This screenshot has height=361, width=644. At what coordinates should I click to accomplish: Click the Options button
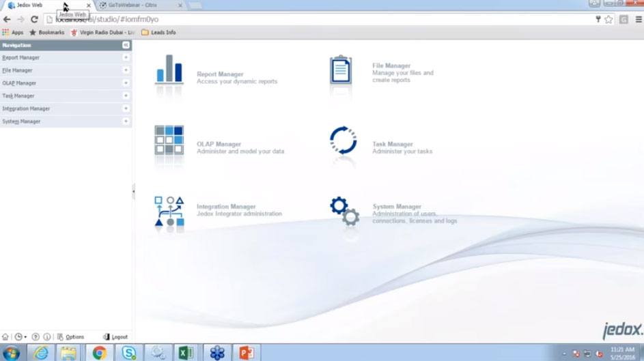click(71, 337)
